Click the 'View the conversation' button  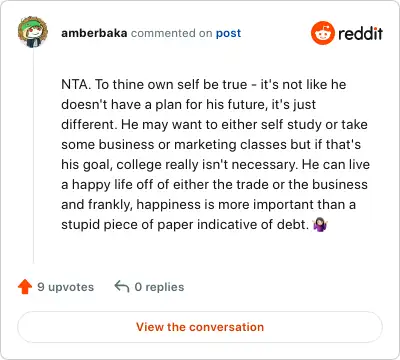point(200,327)
